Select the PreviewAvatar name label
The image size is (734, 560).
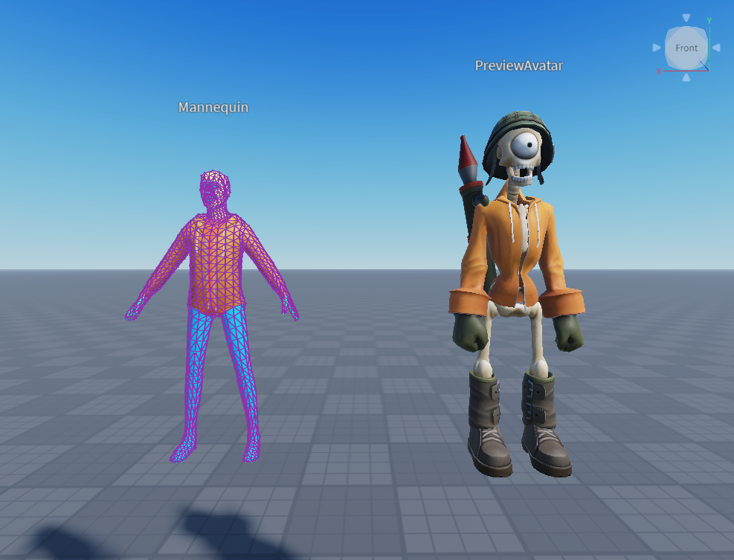[x=518, y=65]
